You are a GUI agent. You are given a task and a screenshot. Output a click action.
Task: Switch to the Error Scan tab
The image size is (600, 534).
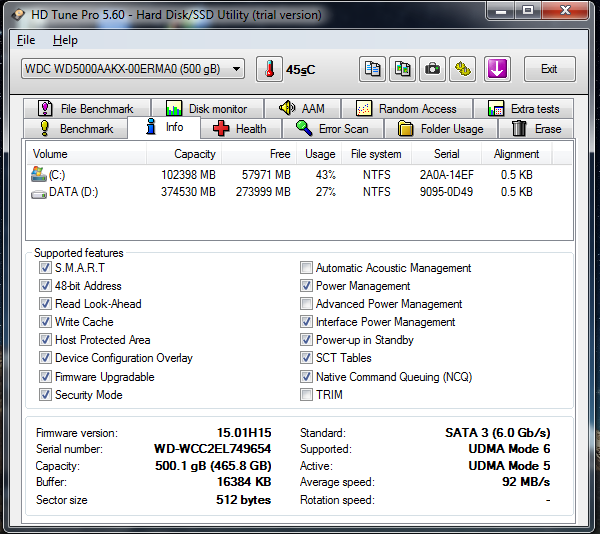(x=332, y=129)
